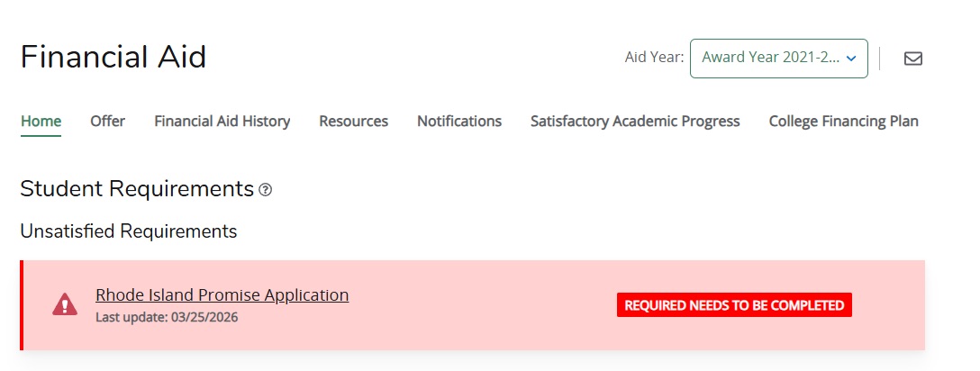Image resolution: width=980 pixels, height=371 pixels.
Task: Click the Unsatisfied Requirements subheading
Action: point(128,231)
